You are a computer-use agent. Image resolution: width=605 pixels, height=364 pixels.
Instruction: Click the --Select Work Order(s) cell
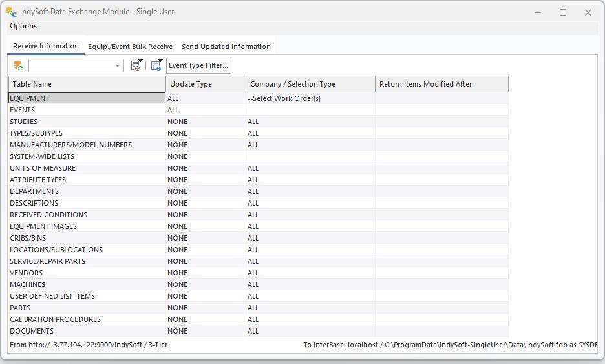[x=311, y=98]
